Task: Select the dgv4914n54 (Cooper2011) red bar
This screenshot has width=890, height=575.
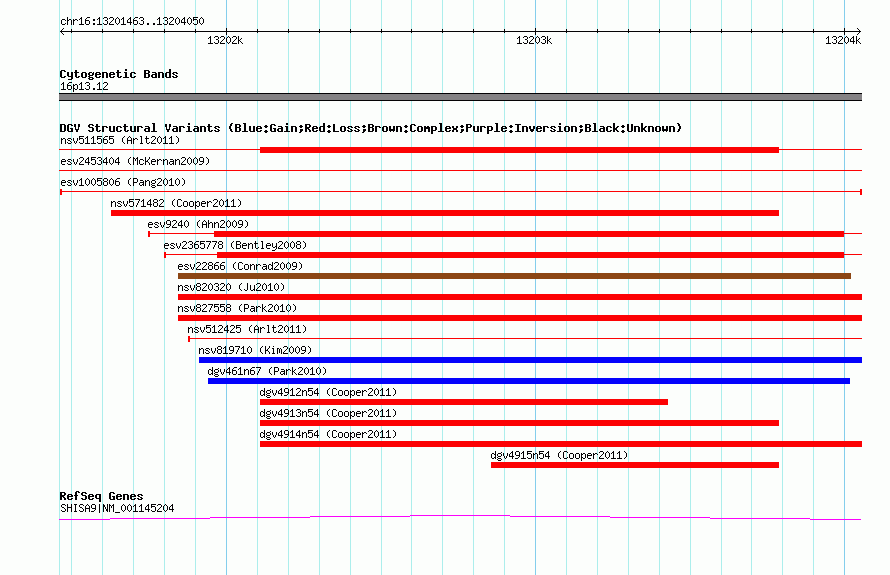Action: (x=561, y=444)
